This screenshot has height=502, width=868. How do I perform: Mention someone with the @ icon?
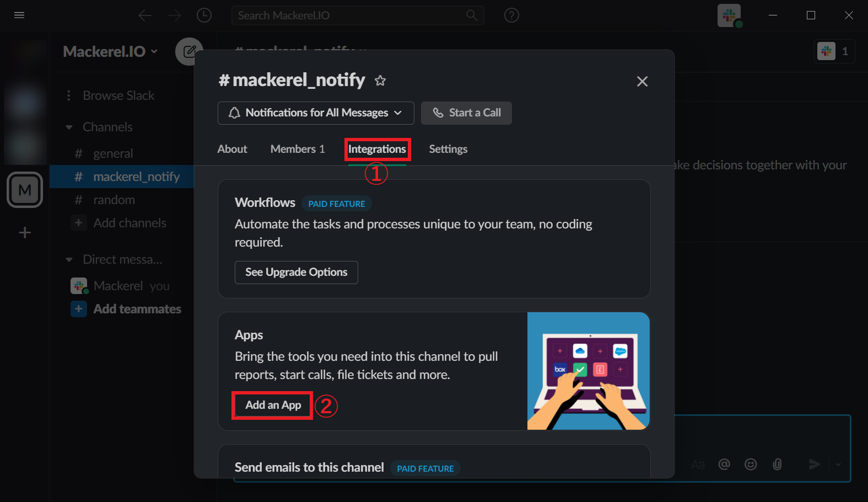[724, 464]
